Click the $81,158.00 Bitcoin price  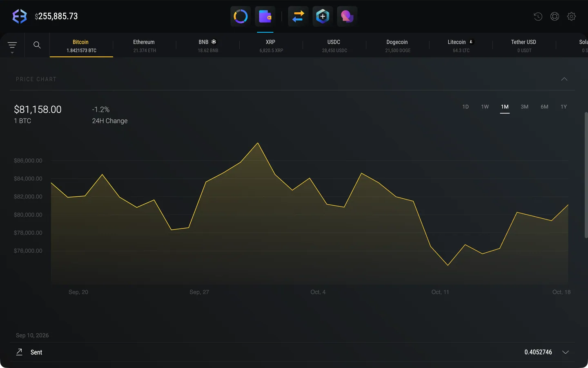tap(38, 110)
